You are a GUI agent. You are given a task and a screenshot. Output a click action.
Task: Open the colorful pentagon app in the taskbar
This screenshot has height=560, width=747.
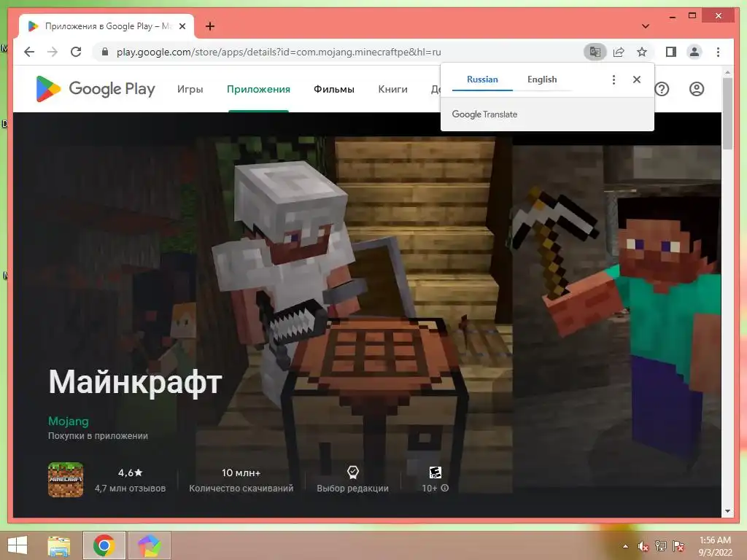coord(149,545)
